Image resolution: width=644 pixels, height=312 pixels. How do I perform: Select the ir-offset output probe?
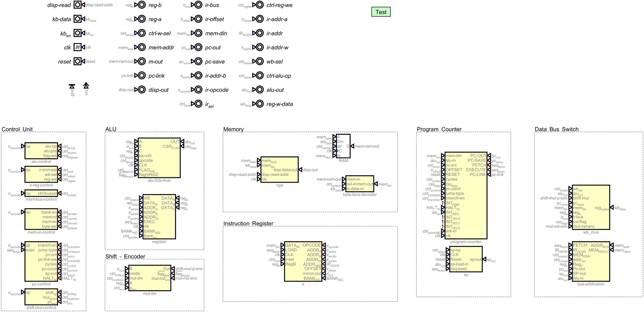click(198, 19)
